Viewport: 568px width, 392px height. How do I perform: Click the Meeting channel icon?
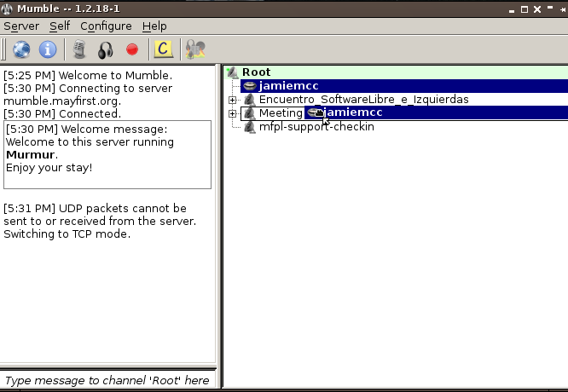(x=250, y=113)
